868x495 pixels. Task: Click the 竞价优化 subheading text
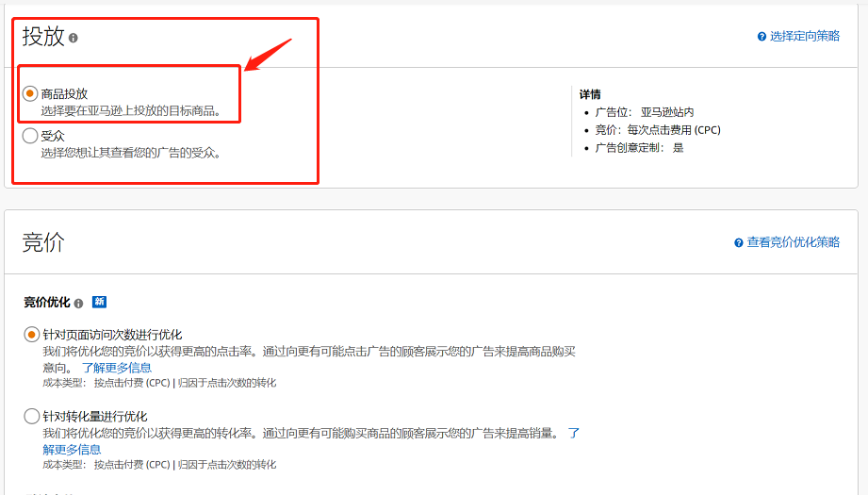click(47, 303)
